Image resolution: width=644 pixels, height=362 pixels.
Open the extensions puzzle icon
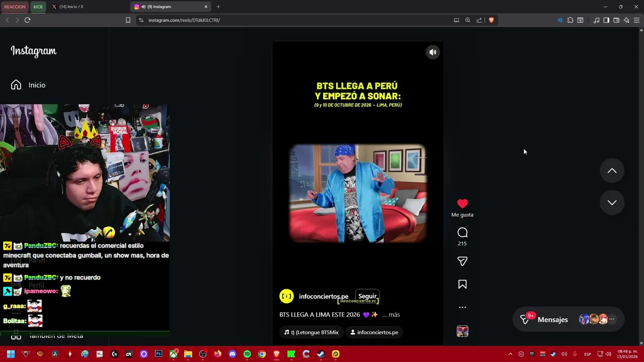[570, 20]
